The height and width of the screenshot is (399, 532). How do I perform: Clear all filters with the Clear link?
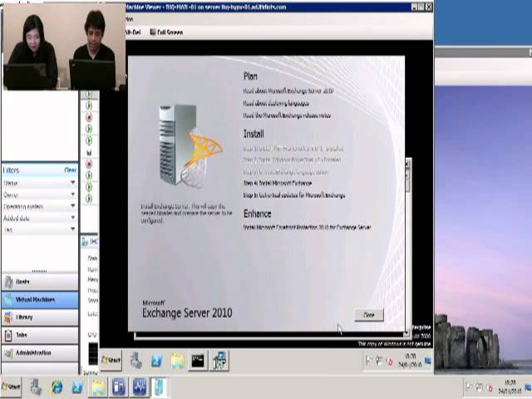point(70,170)
